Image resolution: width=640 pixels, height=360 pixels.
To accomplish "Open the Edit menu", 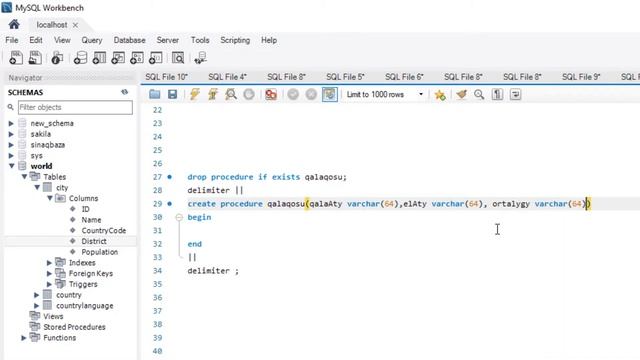I will (x=36, y=40).
